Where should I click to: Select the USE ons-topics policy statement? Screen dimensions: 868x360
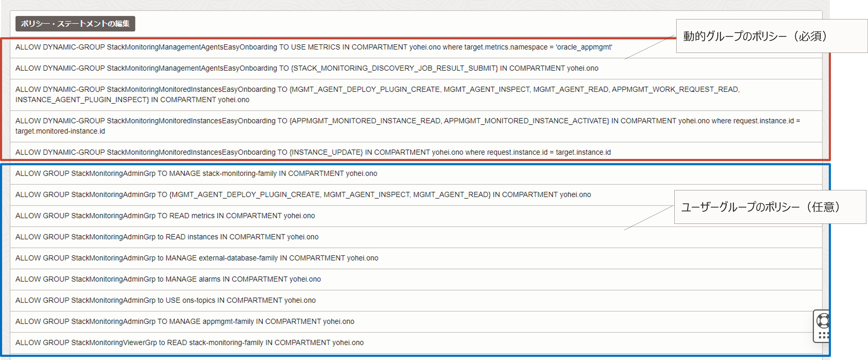[165, 300]
